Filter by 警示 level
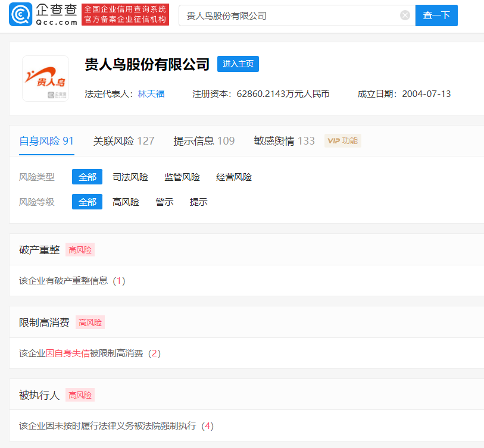The width and height of the screenshot is (484, 448). [x=164, y=202]
